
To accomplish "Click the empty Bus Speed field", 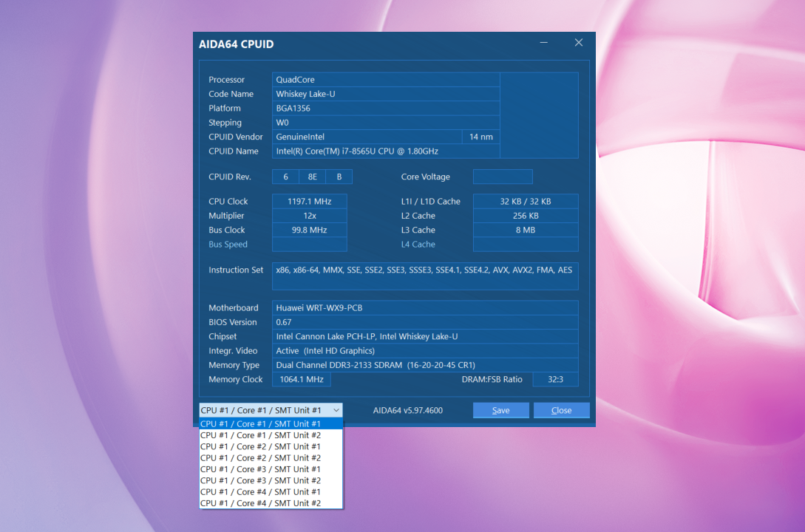I will pyautogui.click(x=309, y=245).
